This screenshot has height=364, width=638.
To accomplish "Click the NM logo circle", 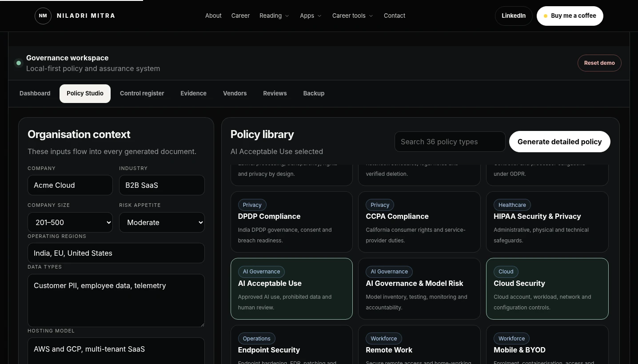I will [43, 16].
